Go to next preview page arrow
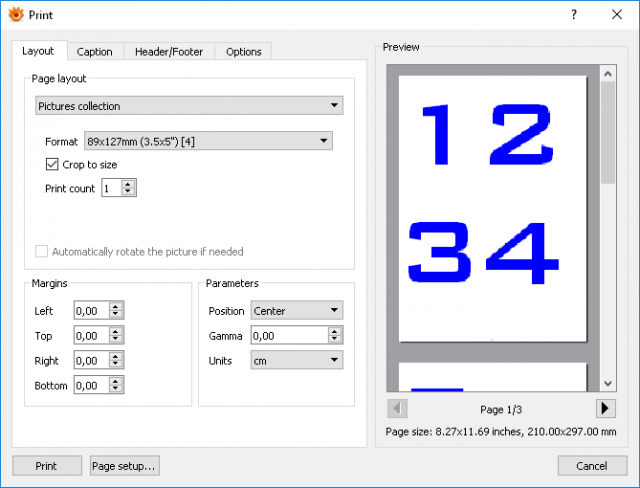 [605, 408]
